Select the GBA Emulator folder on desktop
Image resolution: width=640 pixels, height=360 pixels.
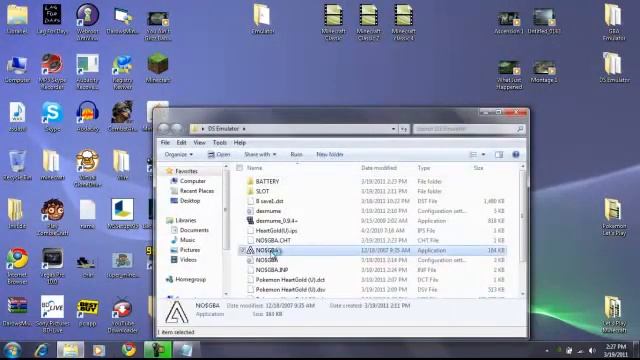point(614,22)
